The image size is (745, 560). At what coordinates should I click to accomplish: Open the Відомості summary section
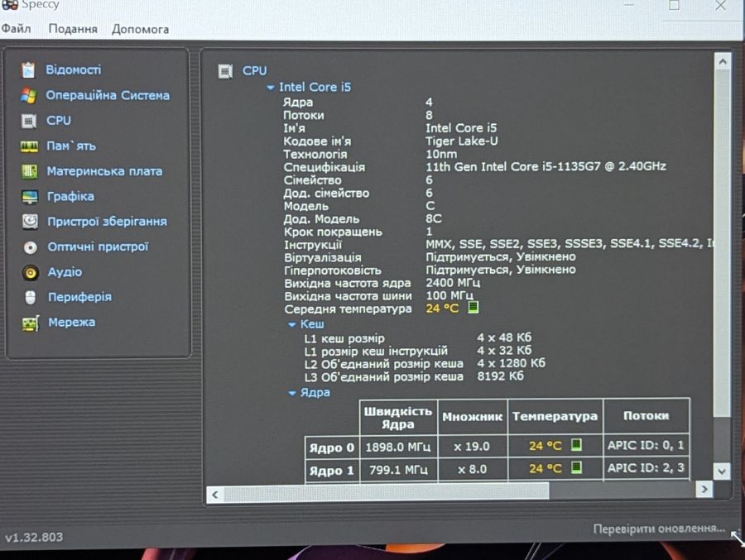[x=73, y=69]
